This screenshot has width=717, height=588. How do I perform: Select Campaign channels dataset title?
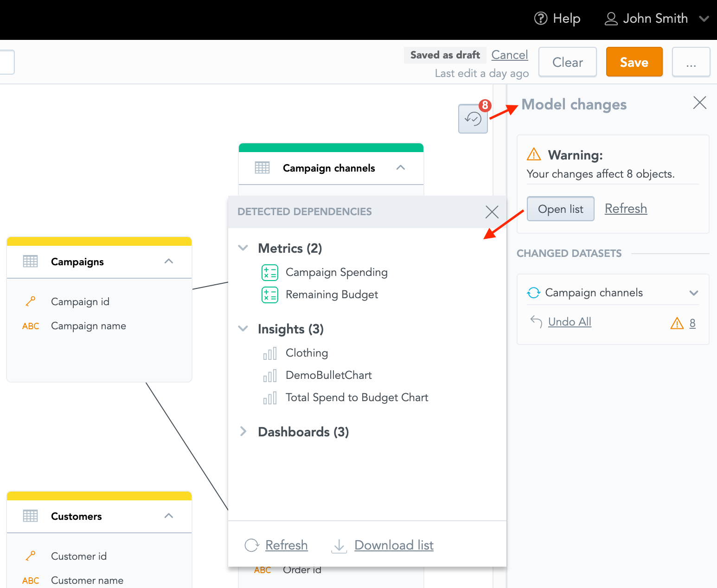click(329, 168)
